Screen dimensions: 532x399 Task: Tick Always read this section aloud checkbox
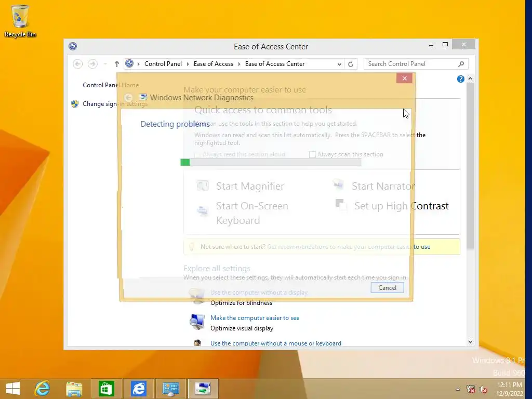pyautogui.click(x=198, y=154)
